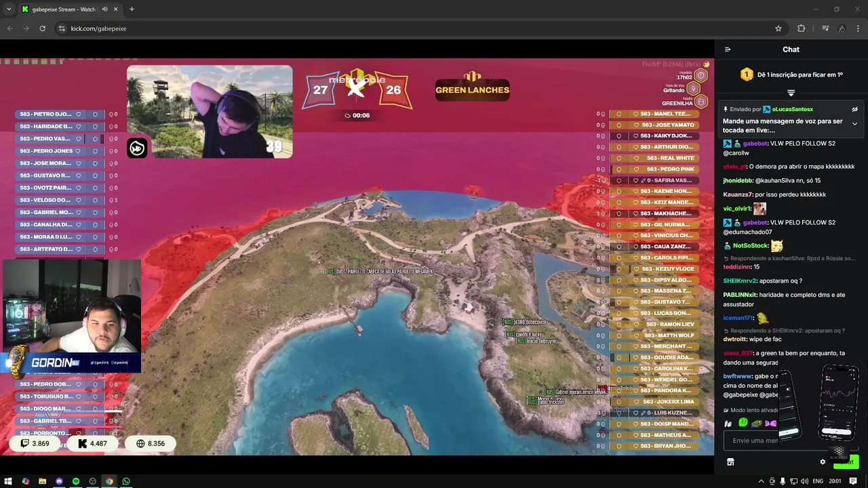Open OBS Studio from the taskbar
This screenshot has height=488, width=868.
tap(93, 481)
